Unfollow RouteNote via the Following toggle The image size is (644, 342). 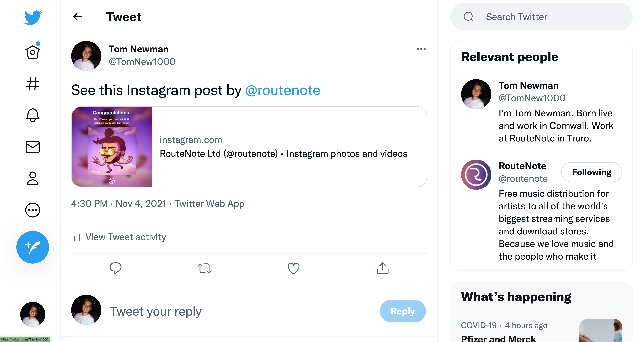pyautogui.click(x=592, y=172)
